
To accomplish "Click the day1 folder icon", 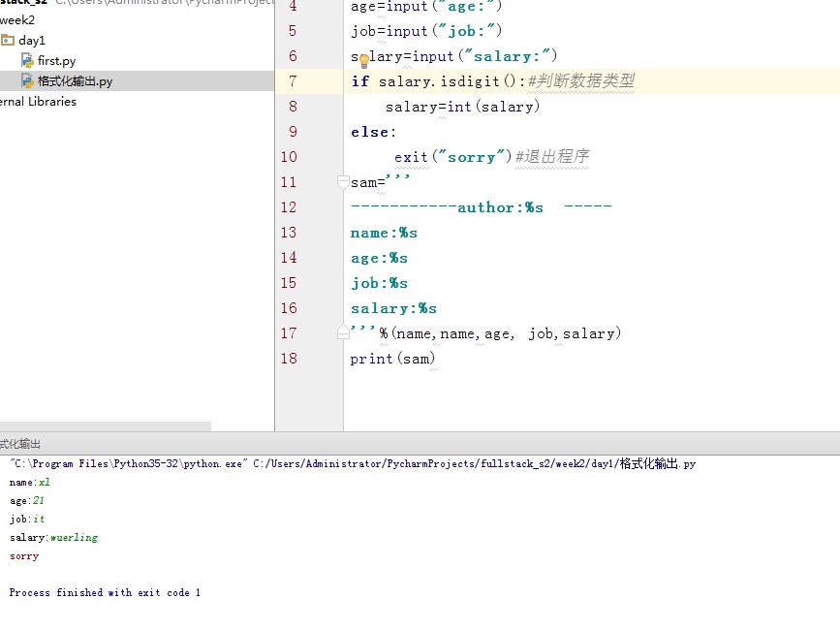I will (x=8, y=40).
